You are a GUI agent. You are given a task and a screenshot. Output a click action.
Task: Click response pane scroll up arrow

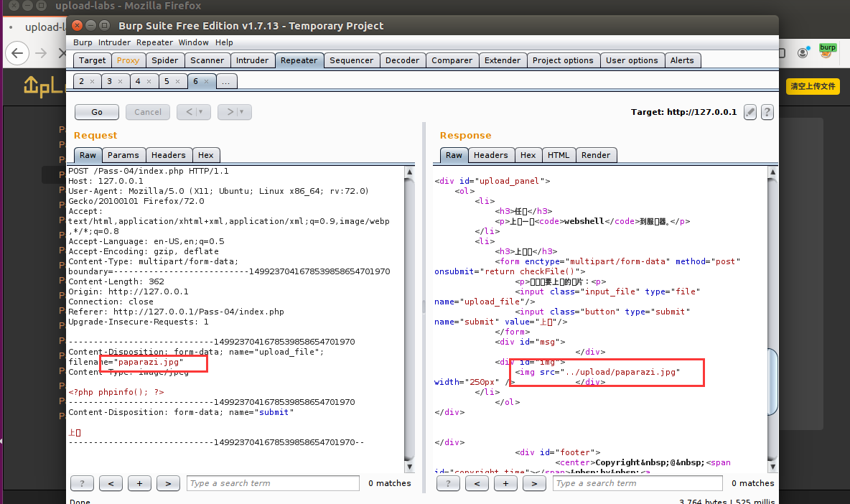point(773,172)
